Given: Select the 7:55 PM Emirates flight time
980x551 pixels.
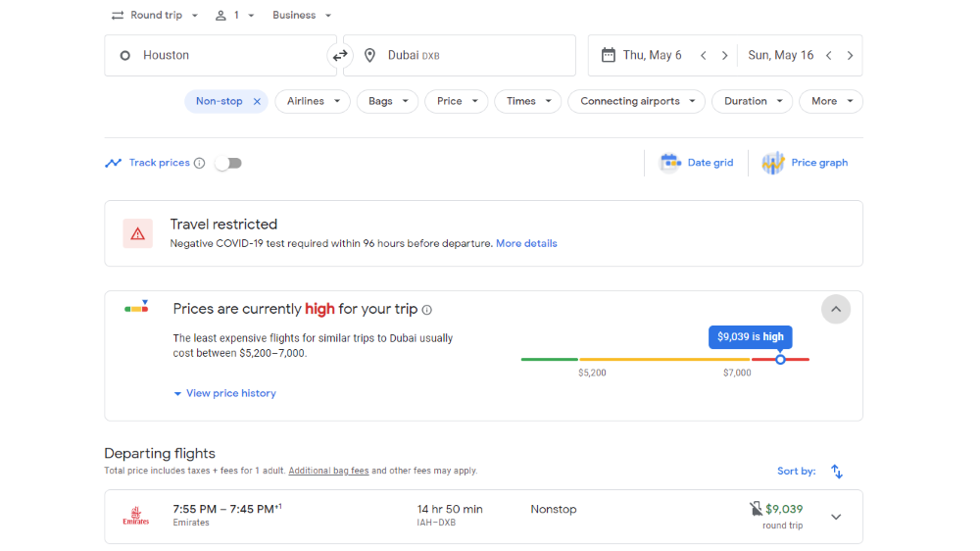Looking at the screenshot, I should click(227, 509).
